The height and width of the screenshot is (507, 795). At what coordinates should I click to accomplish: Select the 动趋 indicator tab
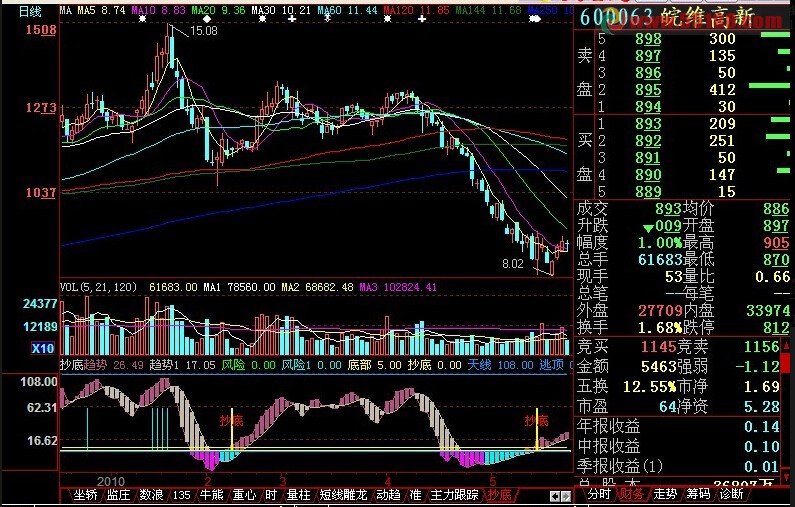(x=388, y=494)
